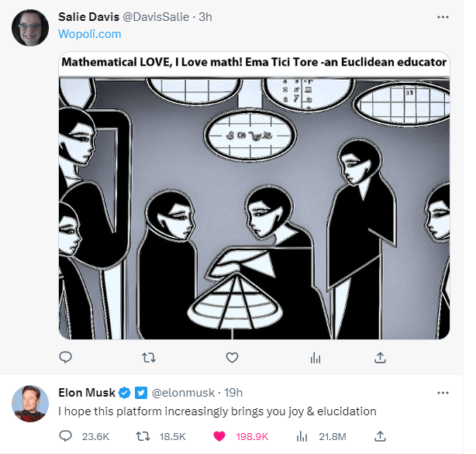The width and height of the screenshot is (476, 454).
Task: Share Salie Davis's tweet
Action: [380, 357]
